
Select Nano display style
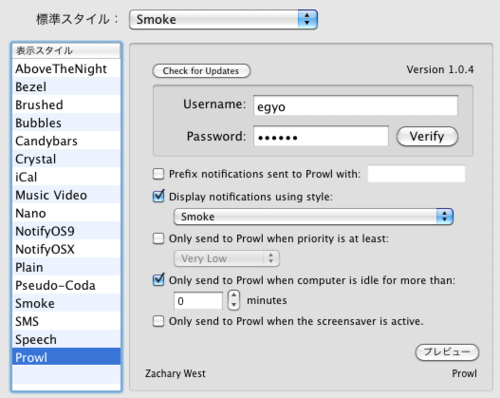tap(66, 213)
